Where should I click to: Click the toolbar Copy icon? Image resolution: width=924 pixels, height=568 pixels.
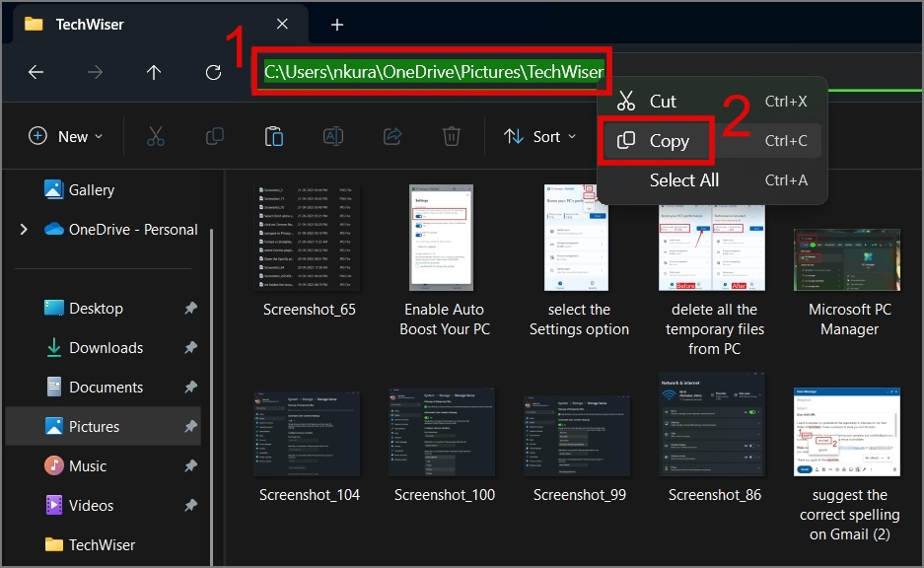pyautogui.click(x=215, y=137)
